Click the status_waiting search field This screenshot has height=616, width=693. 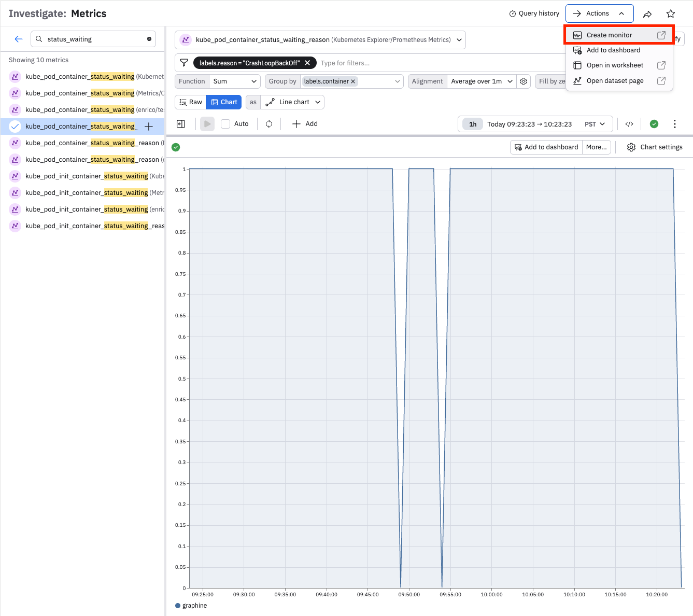[93, 39]
